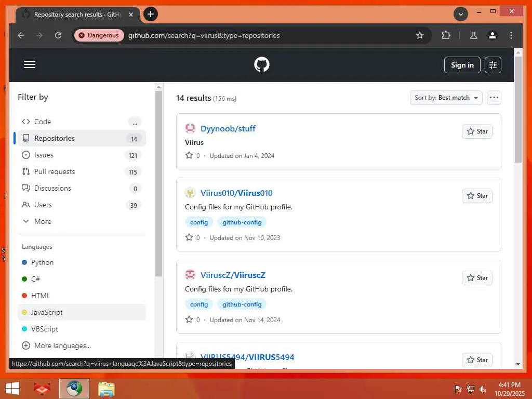The height and width of the screenshot is (399, 532).
Task: Click the network tray icon
Action: (470, 389)
